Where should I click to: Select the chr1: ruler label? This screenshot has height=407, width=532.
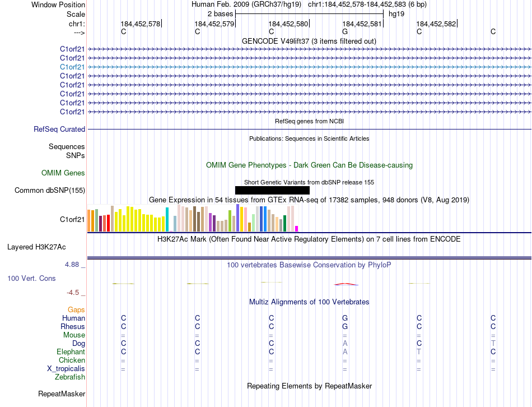point(77,24)
